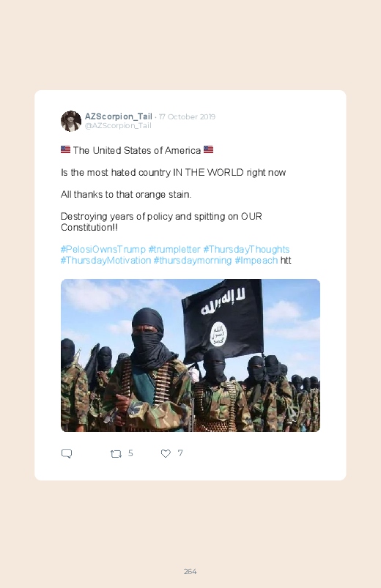
Task: Open the #thursdaymorning hashtag
Action: (x=193, y=260)
